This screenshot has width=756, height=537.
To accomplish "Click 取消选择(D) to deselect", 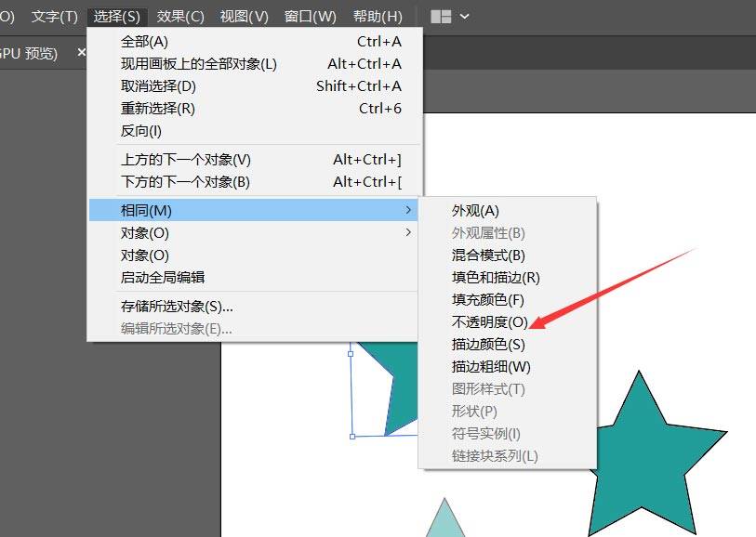I will click(159, 86).
